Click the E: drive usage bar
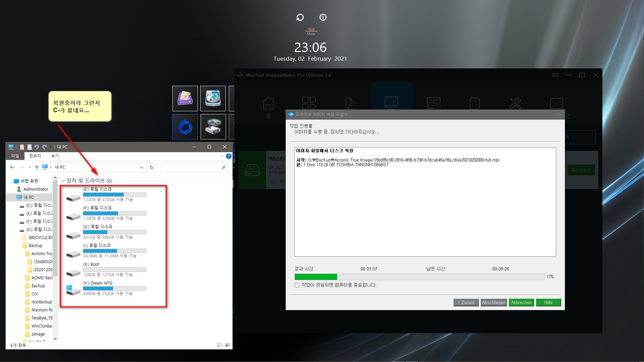644x362 pixels. coord(114,194)
